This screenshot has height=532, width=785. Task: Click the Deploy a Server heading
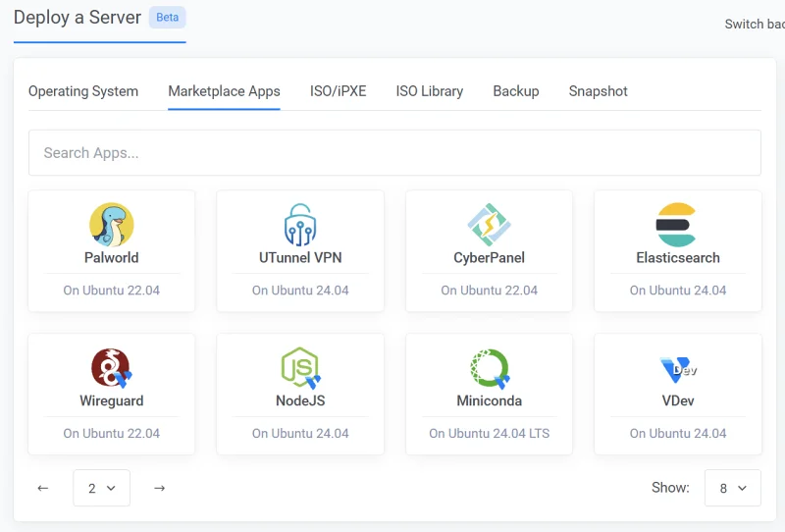[78, 18]
